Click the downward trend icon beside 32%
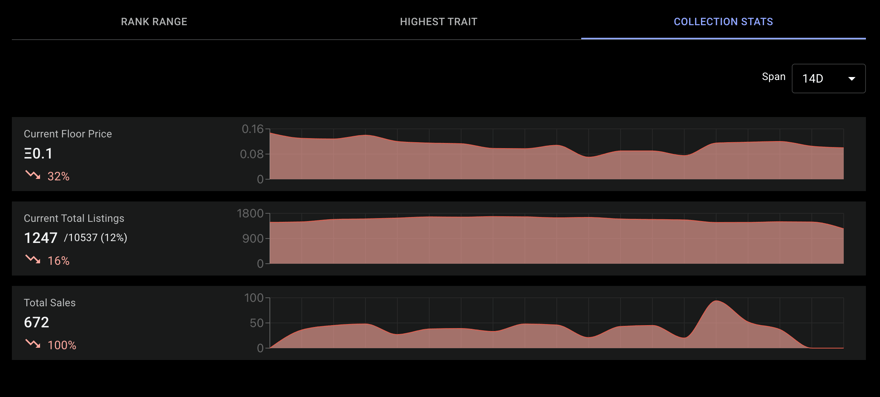This screenshot has height=397, width=880. point(33,176)
